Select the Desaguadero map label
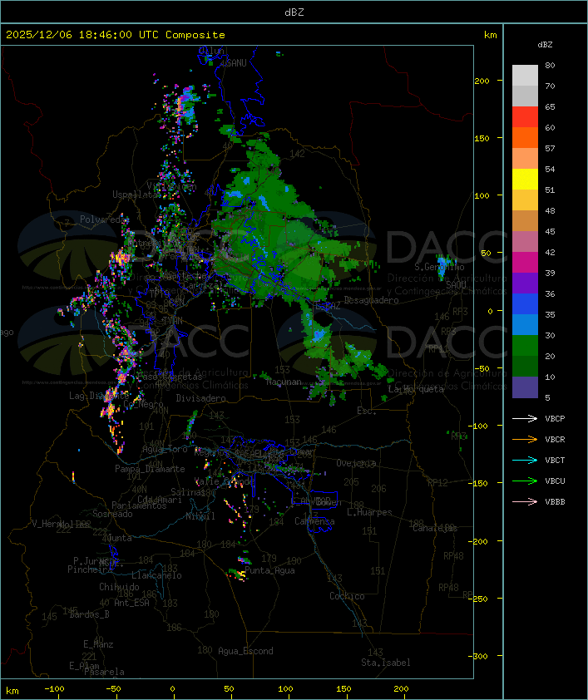Image resolution: width=588 pixels, height=700 pixels. click(371, 300)
